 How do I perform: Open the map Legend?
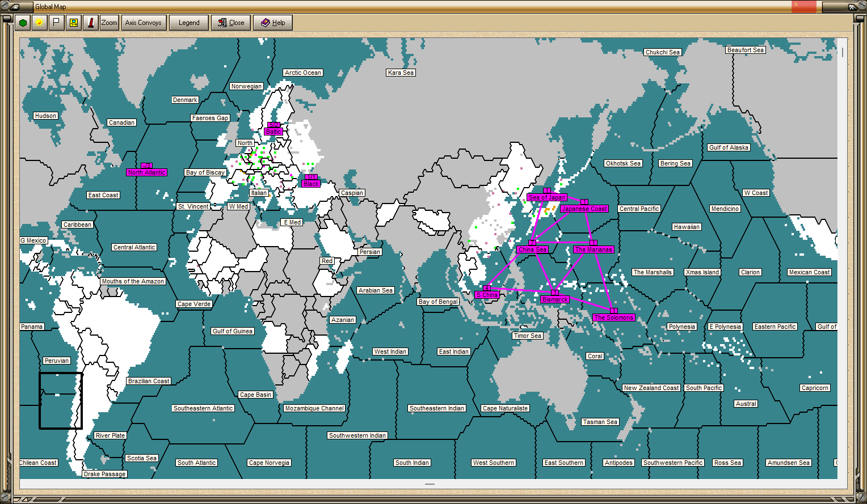pos(189,23)
